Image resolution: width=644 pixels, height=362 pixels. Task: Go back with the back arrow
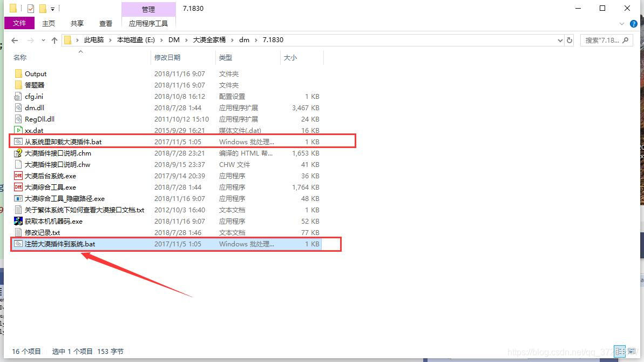15,40
